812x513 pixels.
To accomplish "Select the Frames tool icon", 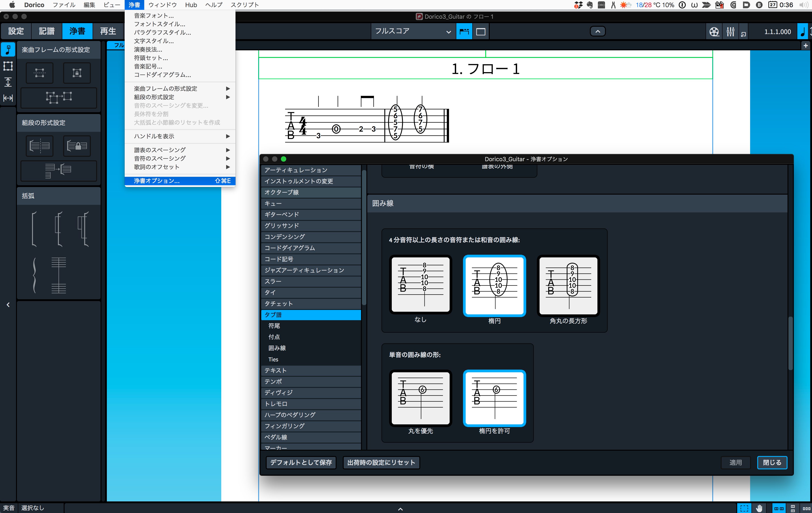I will click(8, 66).
